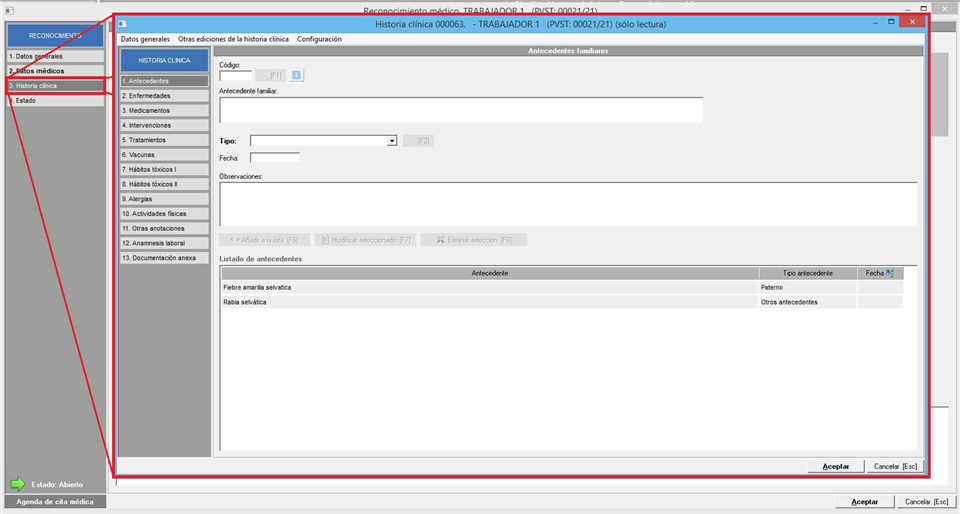The width and height of the screenshot is (960, 514).
Task: Click Eliminar selección [F8]
Action: tap(474, 240)
